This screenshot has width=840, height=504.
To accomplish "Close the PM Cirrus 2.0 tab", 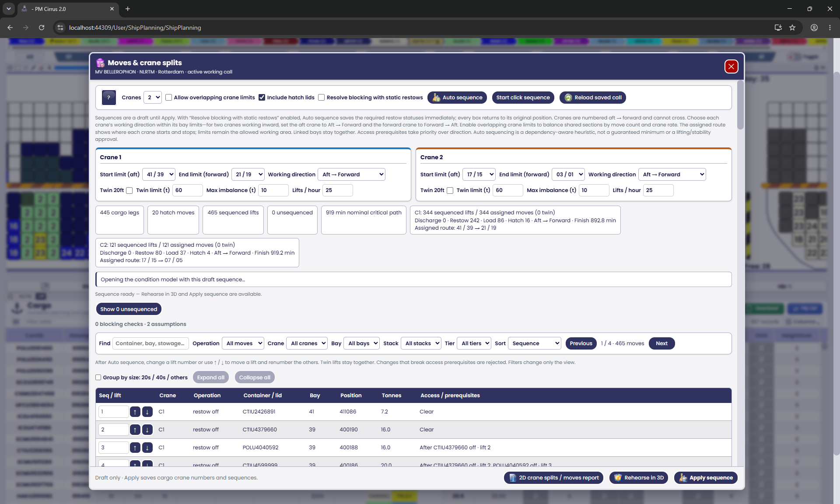I will click(112, 9).
